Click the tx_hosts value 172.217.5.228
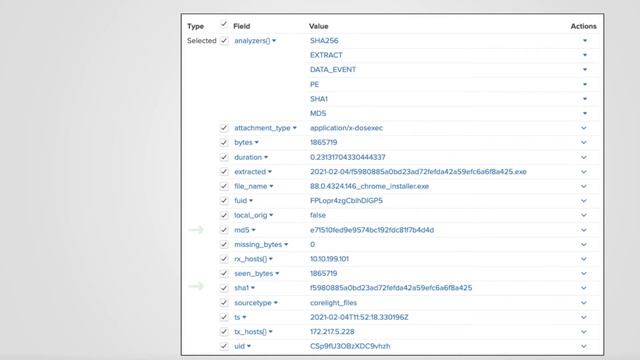This screenshot has height=360, width=640. (332, 331)
